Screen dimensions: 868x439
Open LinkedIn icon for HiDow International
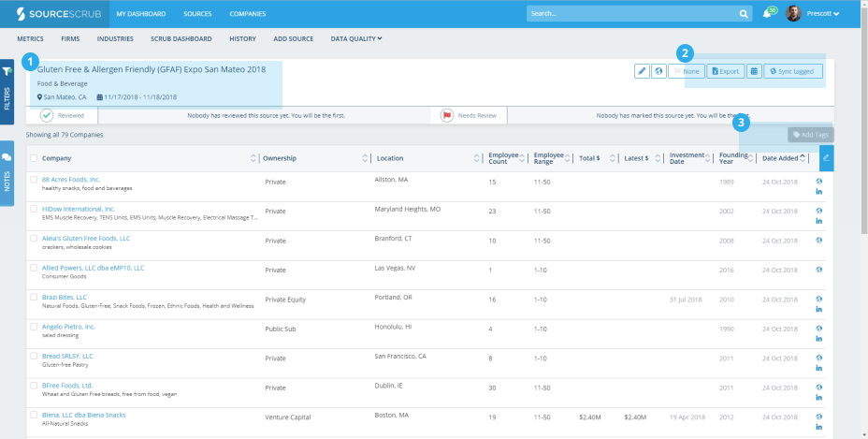[x=818, y=221]
